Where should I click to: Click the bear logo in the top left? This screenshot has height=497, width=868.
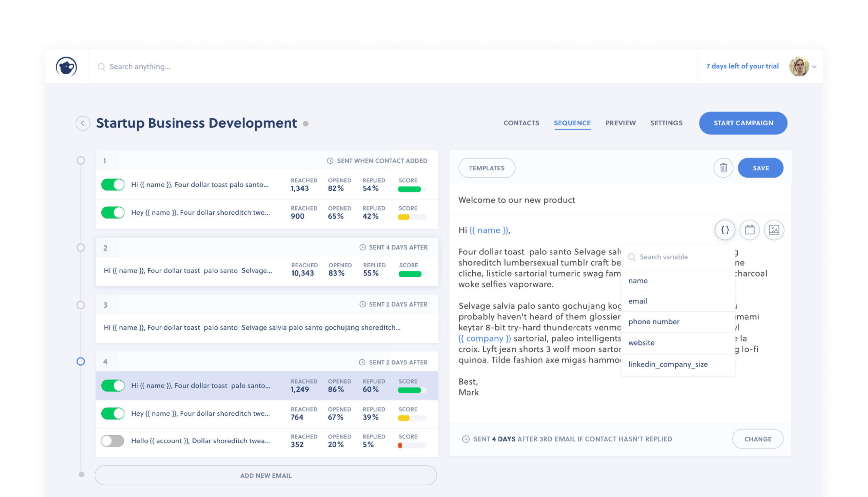(x=67, y=66)
